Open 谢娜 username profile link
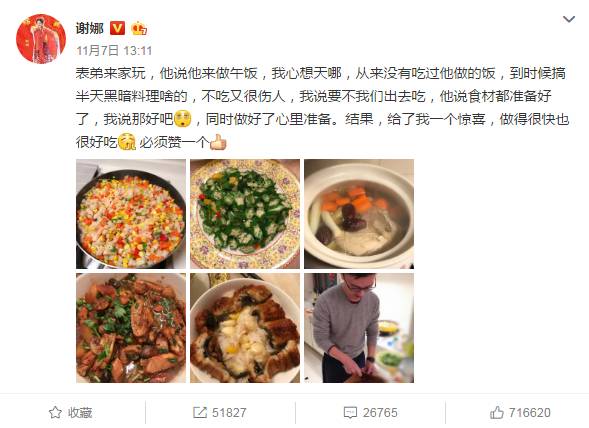This screenshot has height=428, width=589. pyautogui.click(x=89, y=28)
